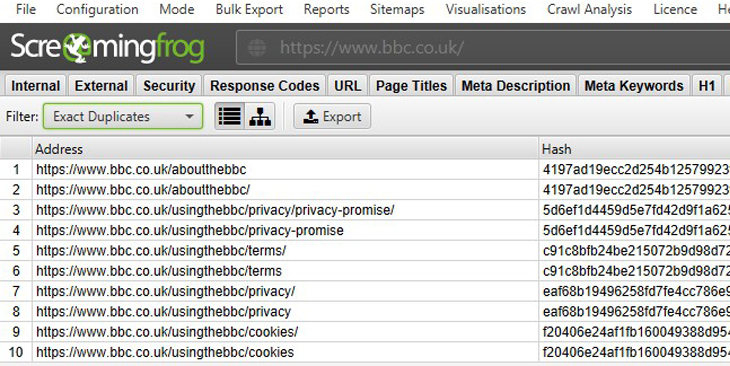Open the Exact Duplicates filter dropdown

[123, 116]
